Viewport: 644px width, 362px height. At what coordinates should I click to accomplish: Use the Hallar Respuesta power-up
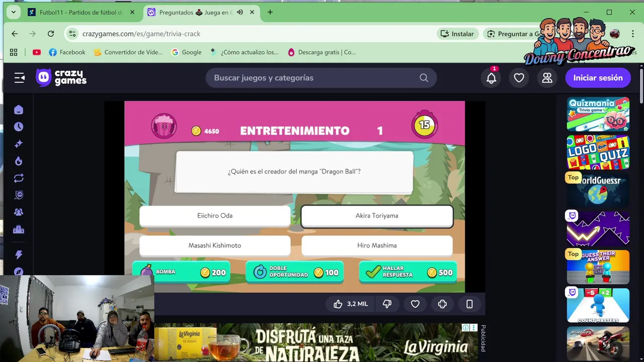click(408, 272)
